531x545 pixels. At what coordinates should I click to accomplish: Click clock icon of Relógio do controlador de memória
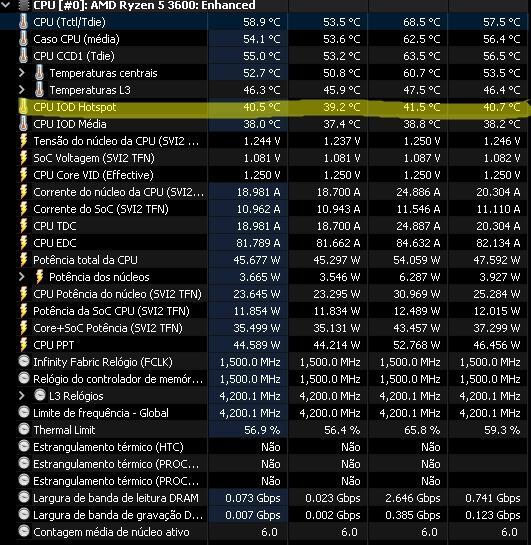24,378
